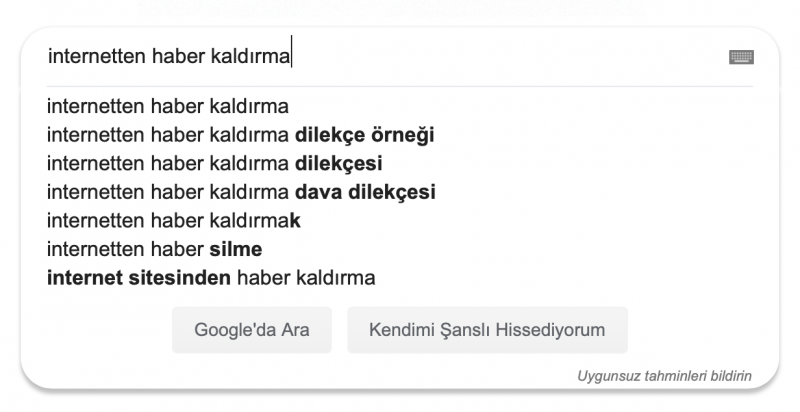Select first suggestion 'internetten haber kaldırma'
This screenshot has height=412, width=800.
pos(168,107)
